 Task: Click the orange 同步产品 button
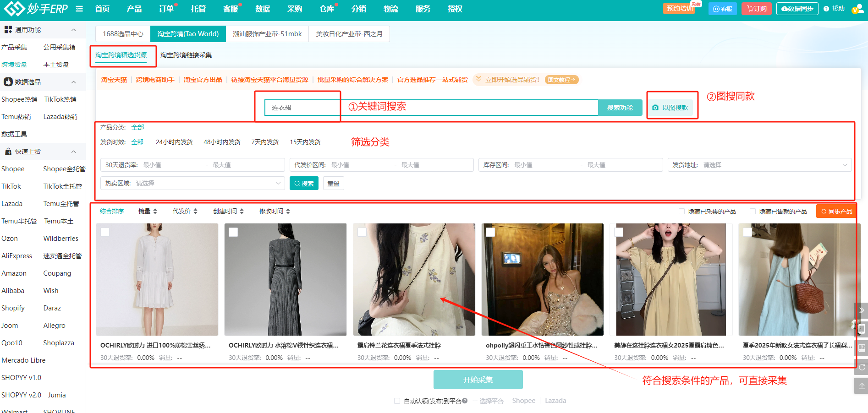[836, 212]
